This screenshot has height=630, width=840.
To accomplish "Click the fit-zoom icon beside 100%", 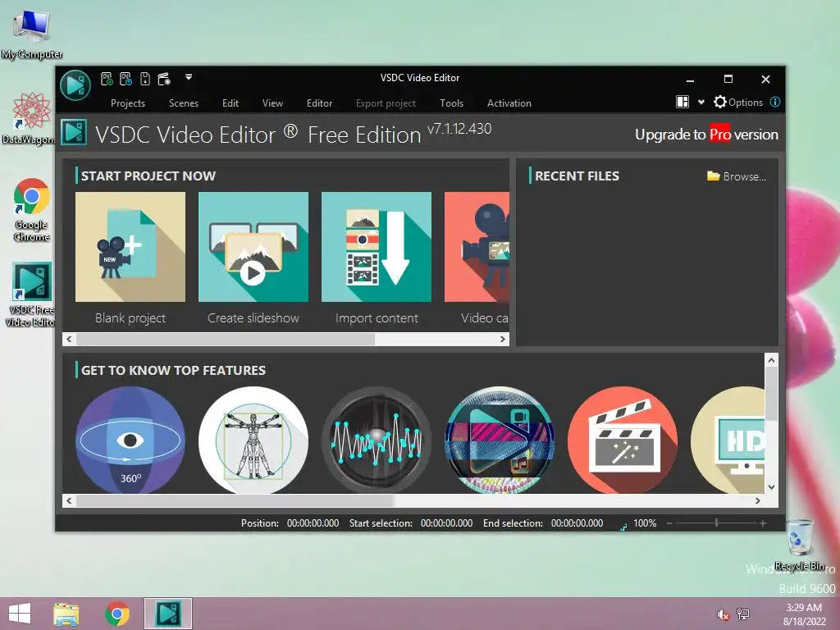I will (x=623, y=526).
